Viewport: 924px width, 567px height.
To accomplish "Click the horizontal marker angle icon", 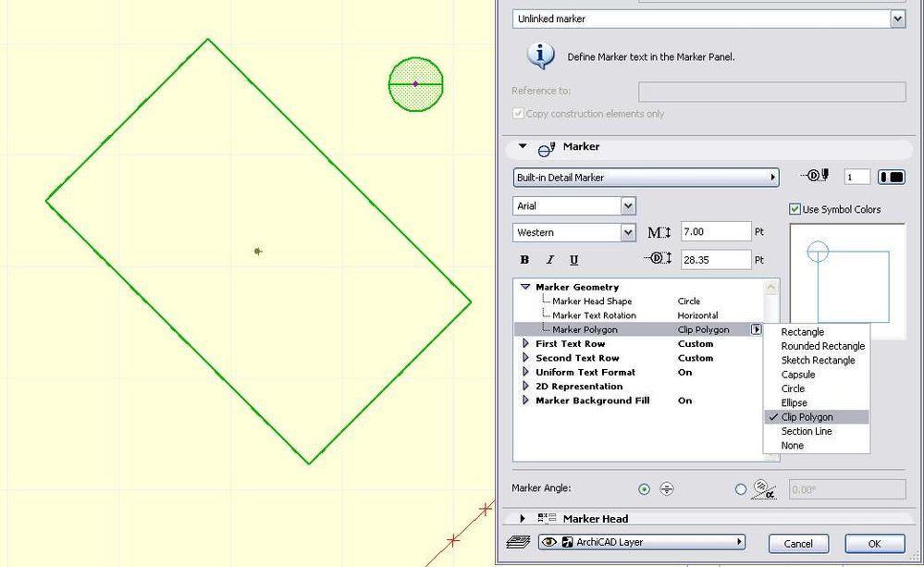I will [x=667, y=488].
